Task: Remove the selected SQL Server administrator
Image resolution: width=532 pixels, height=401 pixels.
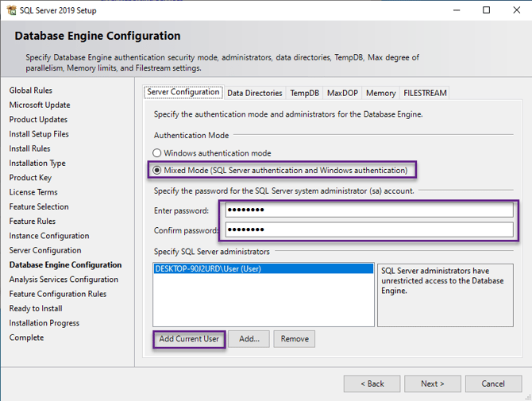Action: 295,339
